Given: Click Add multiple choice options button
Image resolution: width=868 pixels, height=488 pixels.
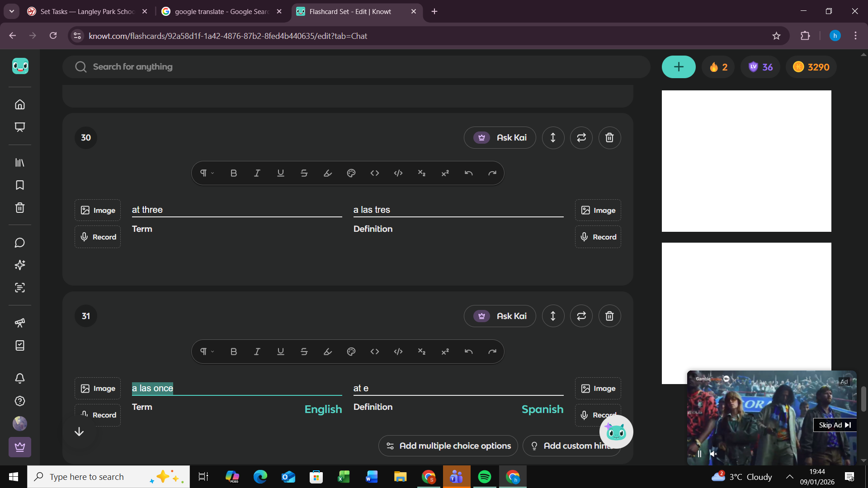Looking at the screenshot, I should 448,446.
